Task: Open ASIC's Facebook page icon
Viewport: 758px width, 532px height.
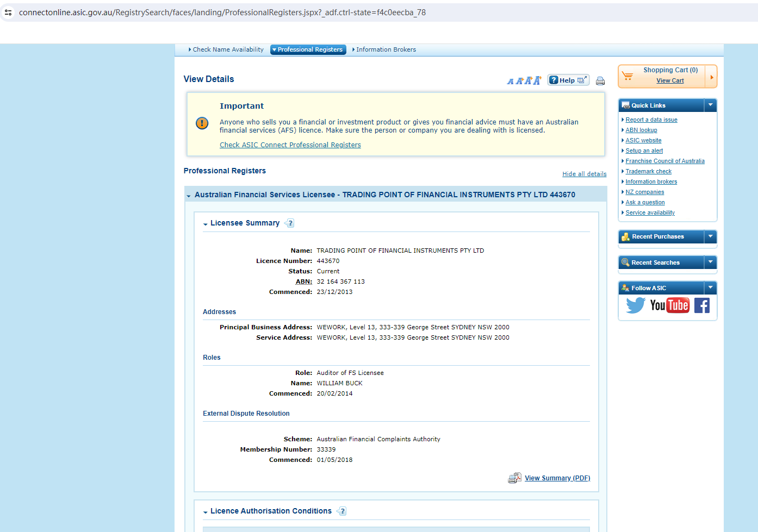Action: pos(702,305)
